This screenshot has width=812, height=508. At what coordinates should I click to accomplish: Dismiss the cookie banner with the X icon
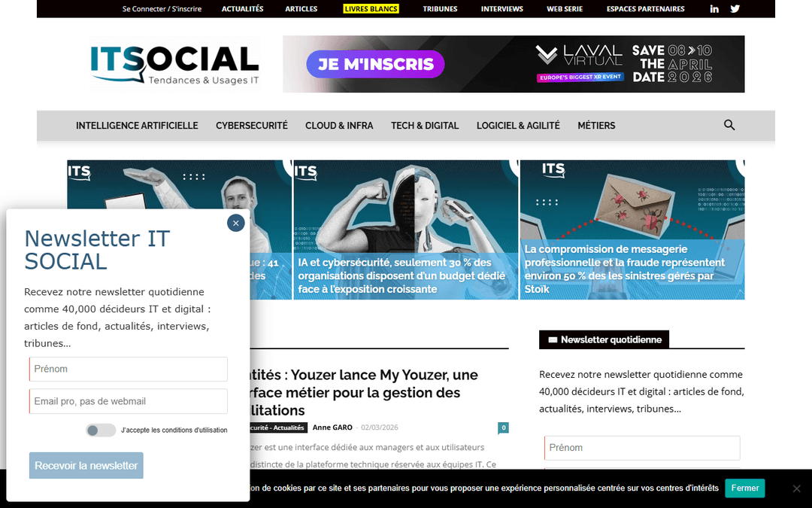[x=796, y=488]
